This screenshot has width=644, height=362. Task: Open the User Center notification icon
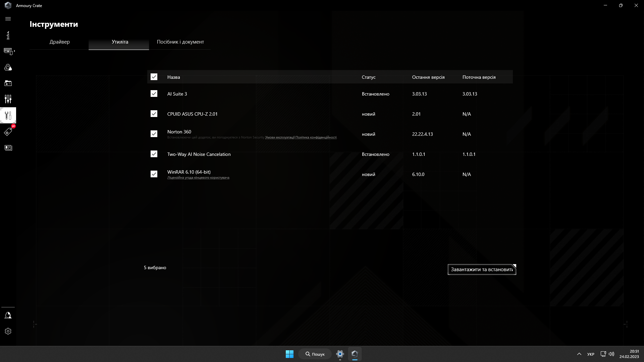pos(8,315)
